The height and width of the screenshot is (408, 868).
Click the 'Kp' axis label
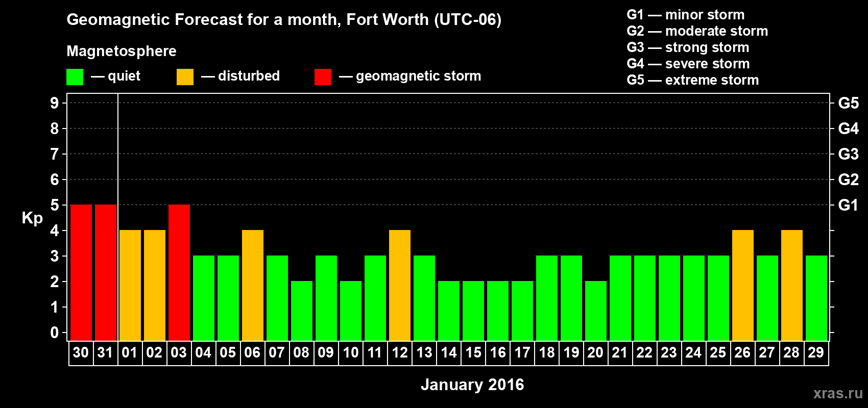click(x=32, y=218)
